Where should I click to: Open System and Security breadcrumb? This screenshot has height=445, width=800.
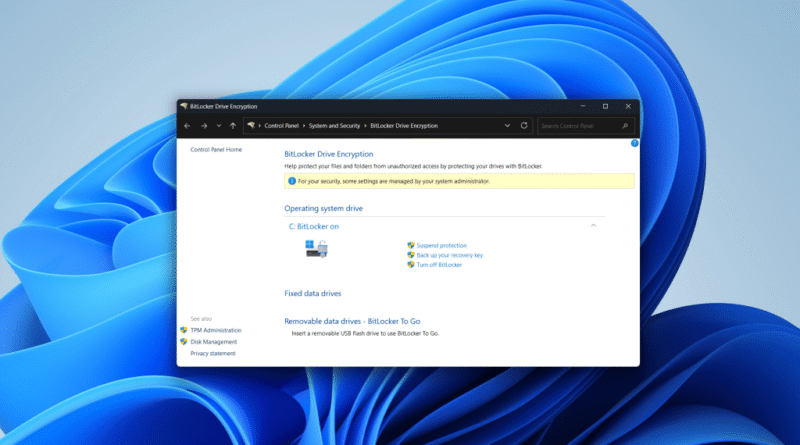coord(334,126)
